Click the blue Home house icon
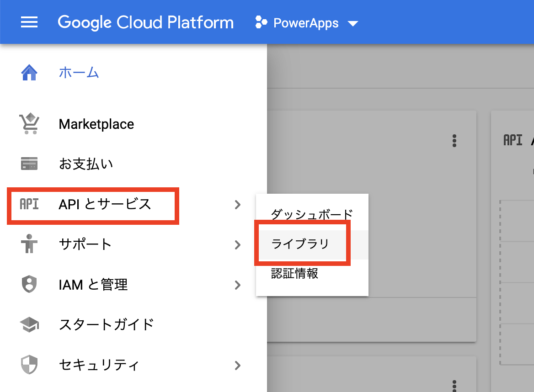This screenshot has height=392, width=534. point(29,73)
